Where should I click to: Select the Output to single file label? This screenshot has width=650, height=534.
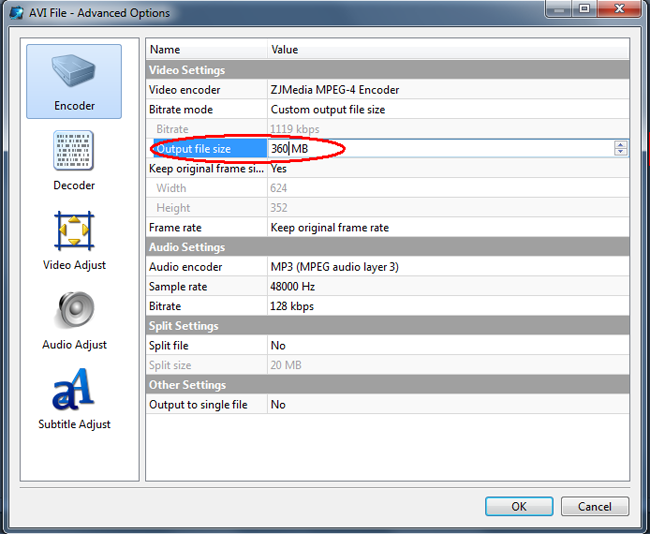198,404
